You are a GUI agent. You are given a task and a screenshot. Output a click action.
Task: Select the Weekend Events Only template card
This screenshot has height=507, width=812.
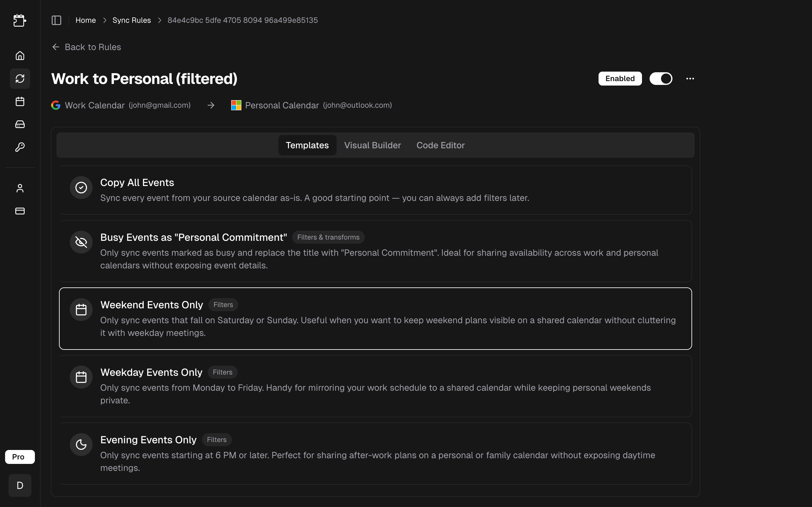(x=375, y=318)
